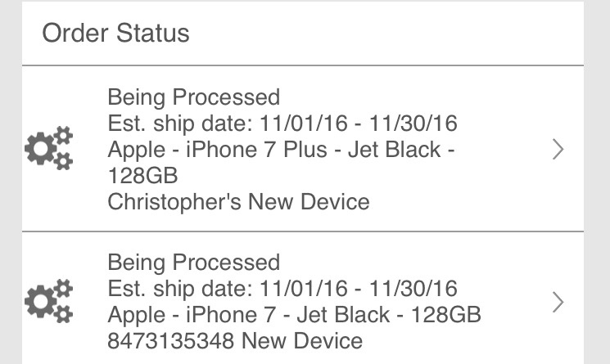
Task: Click the large gear beside Christopher's New Device order
Action: pyautogui.click(x=39, y=151)
